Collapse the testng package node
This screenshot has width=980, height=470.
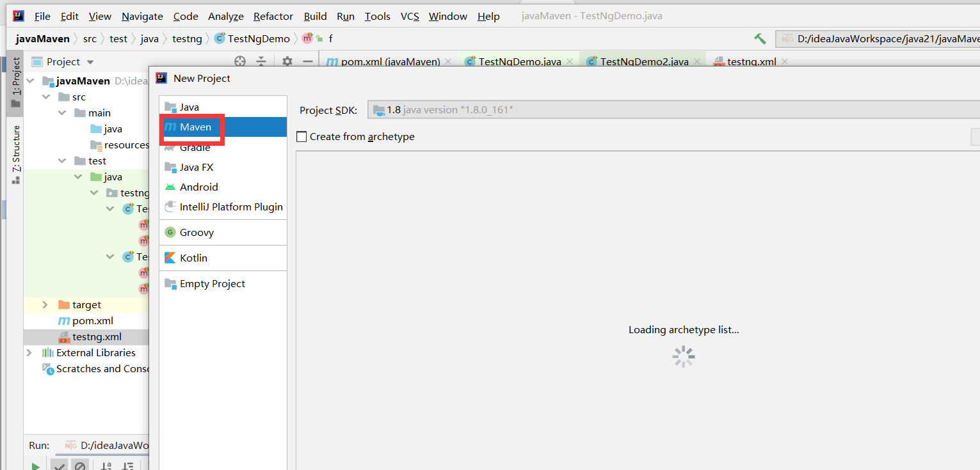tap(94, 193)
